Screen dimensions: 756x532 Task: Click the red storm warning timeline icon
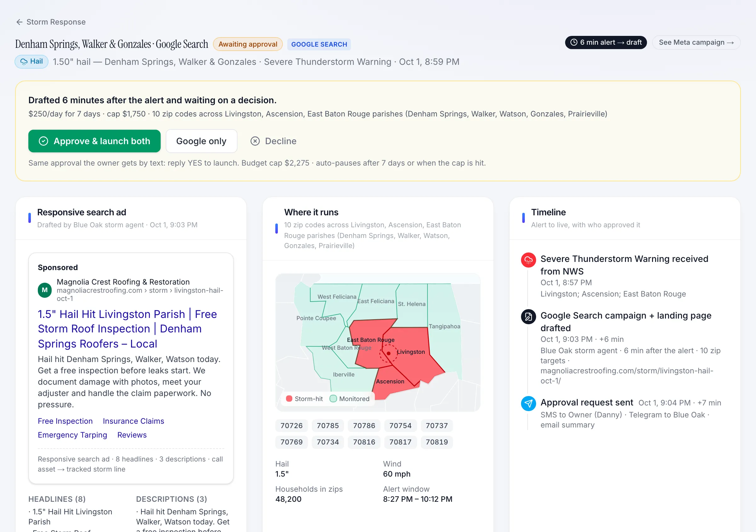[x=528, y=260]
